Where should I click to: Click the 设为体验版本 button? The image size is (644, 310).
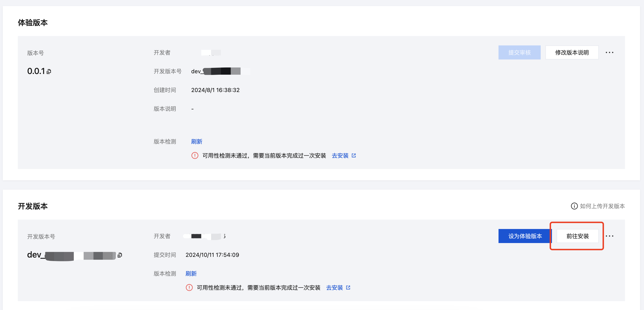(x=525, y=236)
